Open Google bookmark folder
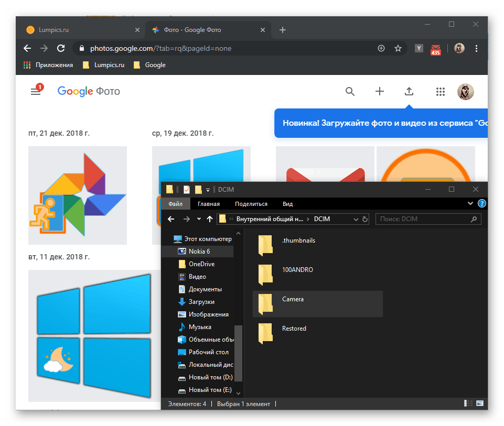Viewport: 504px width, 426px height. point(149,65)
